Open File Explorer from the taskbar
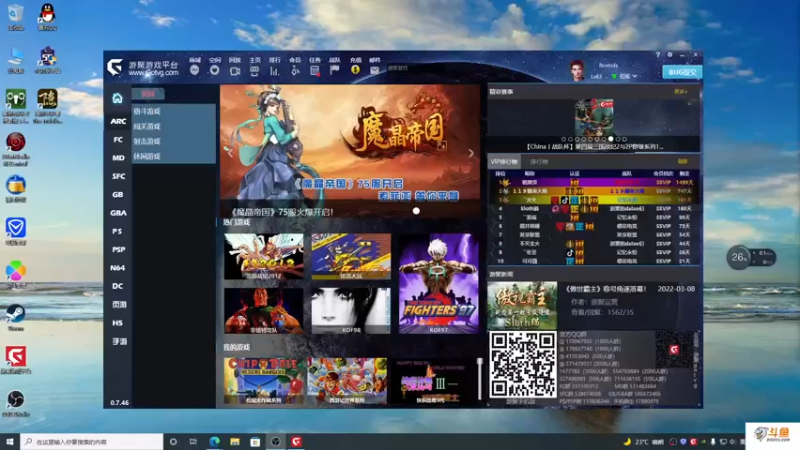Viewport: 800px width, 450px height. click(235, 441)
